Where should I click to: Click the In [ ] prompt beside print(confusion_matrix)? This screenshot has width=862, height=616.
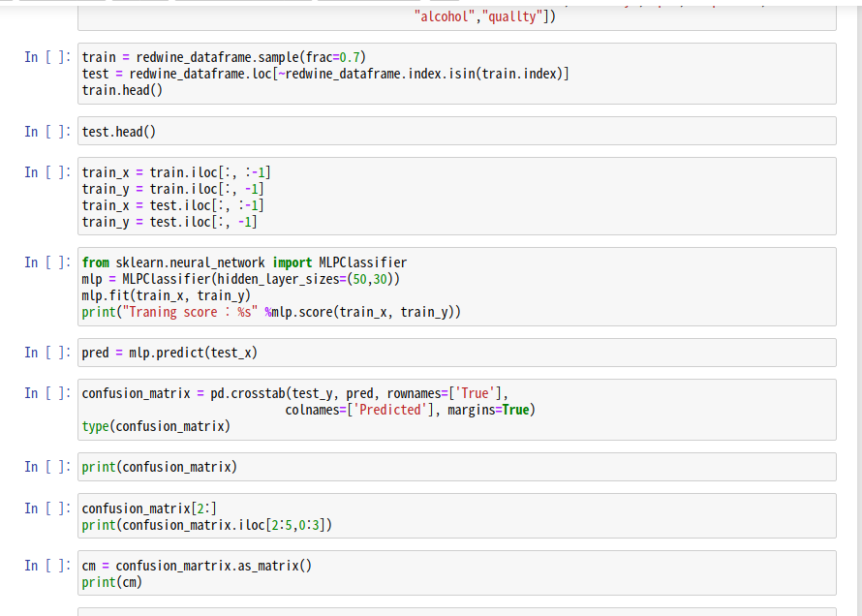point(47,467)
